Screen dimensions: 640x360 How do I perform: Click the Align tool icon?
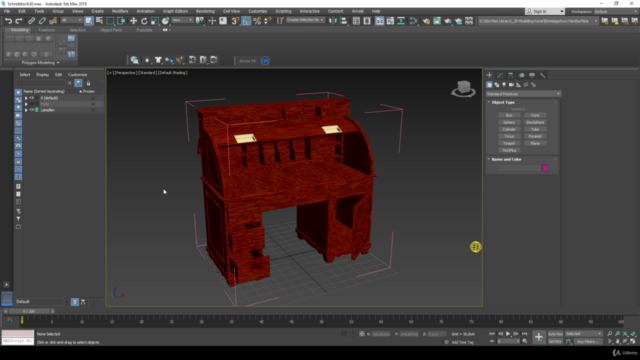coord(344,21)
